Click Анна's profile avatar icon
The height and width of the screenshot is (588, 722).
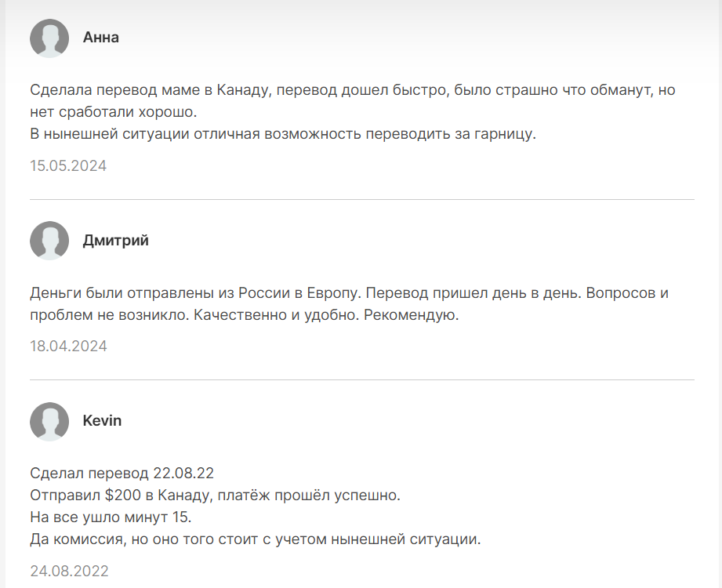(49, 38)
